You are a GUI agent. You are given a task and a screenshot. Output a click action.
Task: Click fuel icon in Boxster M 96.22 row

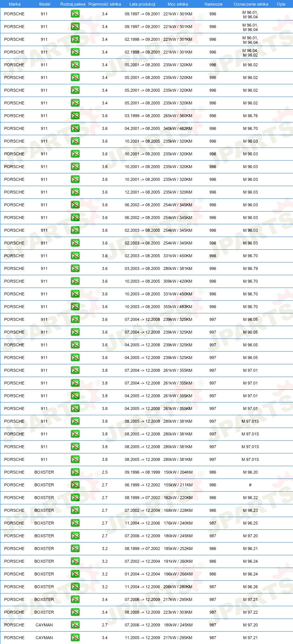pos(75,498)
